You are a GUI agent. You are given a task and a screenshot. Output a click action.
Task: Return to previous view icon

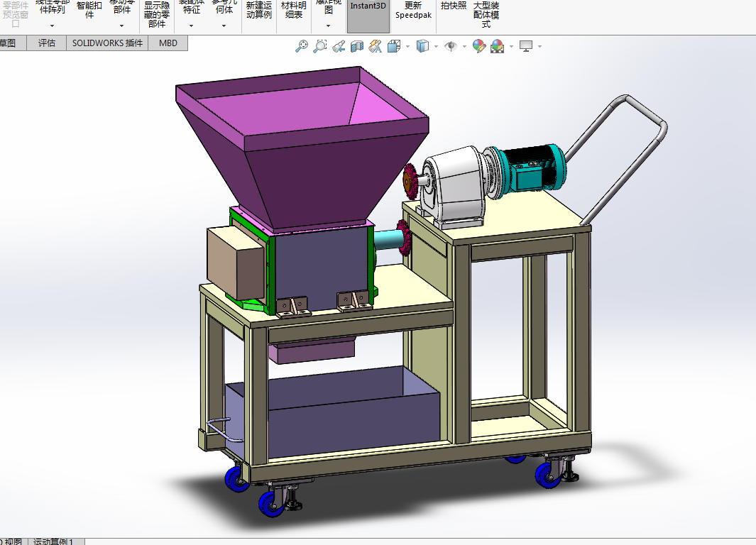coord(339,46)
